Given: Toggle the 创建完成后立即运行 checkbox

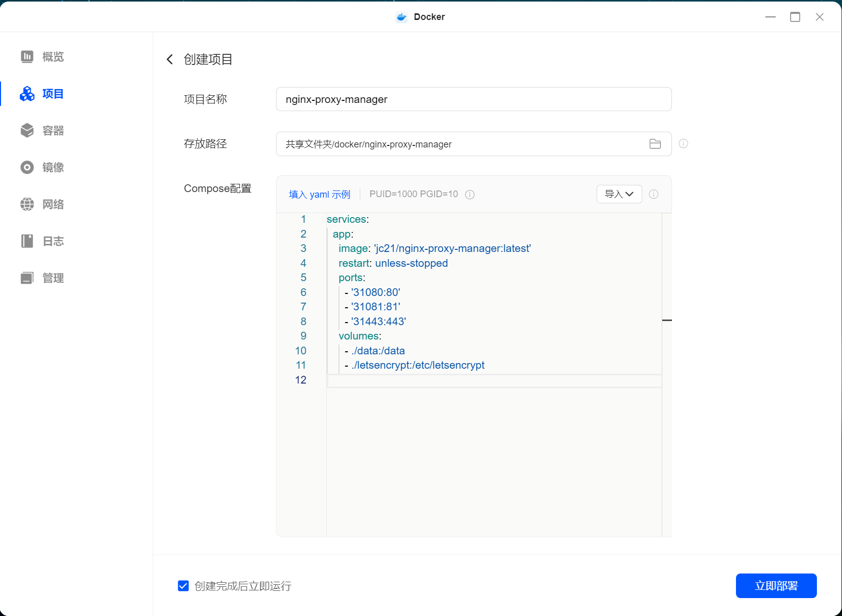Looking at the screenshot, I should [183, 586].
